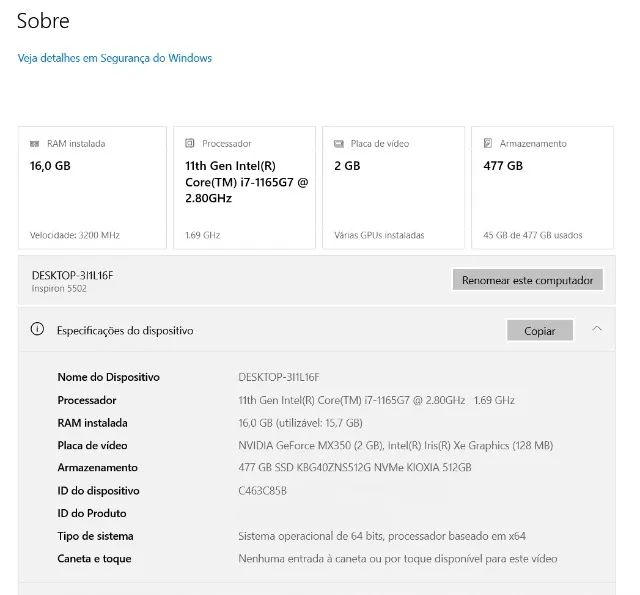Screen dimensions: 640x595
Task: Open Veja detalhes em Segurança do Windows link
Action: point(115,58)
